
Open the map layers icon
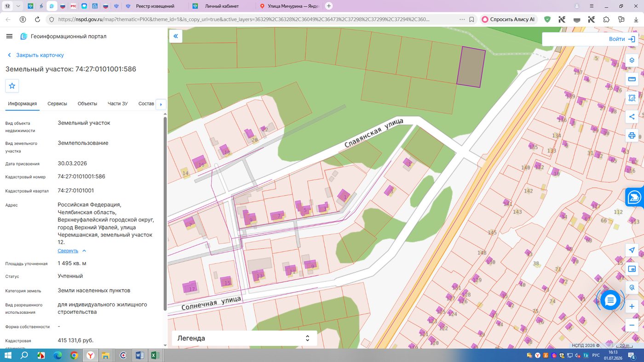(632, 60)
